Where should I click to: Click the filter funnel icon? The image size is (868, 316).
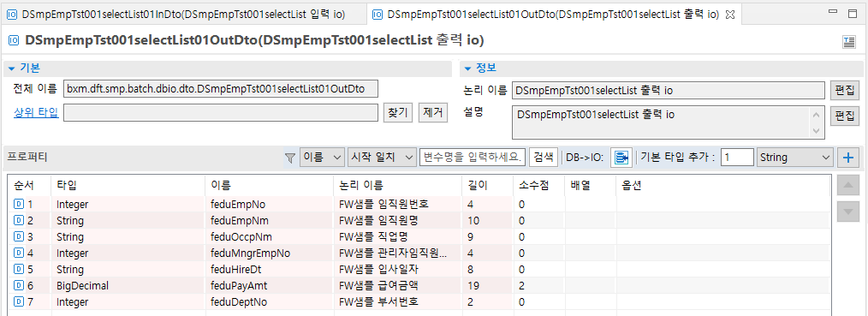[x=289, y=158]
